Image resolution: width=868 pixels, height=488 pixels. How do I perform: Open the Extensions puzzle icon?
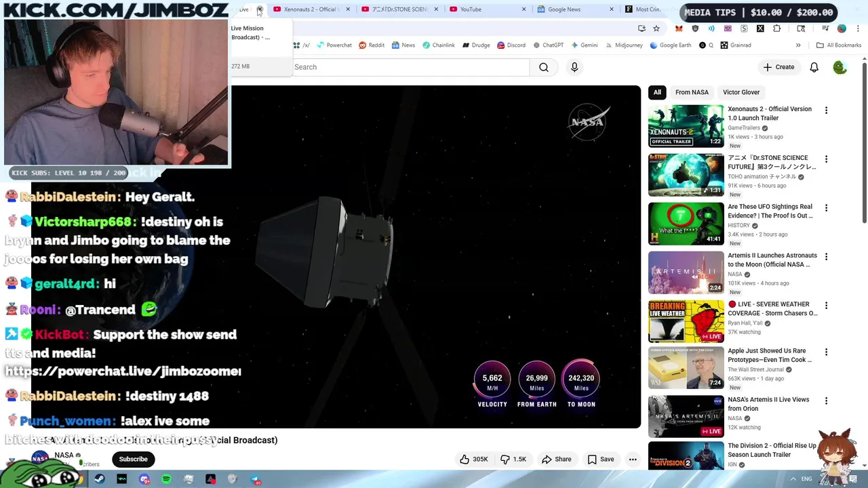tap(776, 28)
